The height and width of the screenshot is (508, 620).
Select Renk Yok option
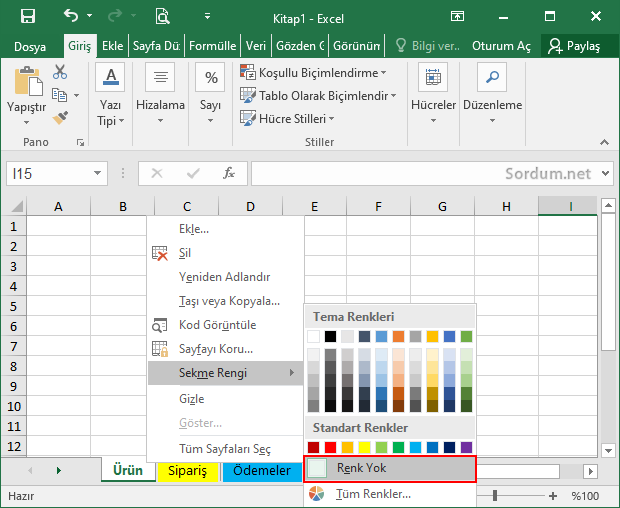[x=390, y=468]
